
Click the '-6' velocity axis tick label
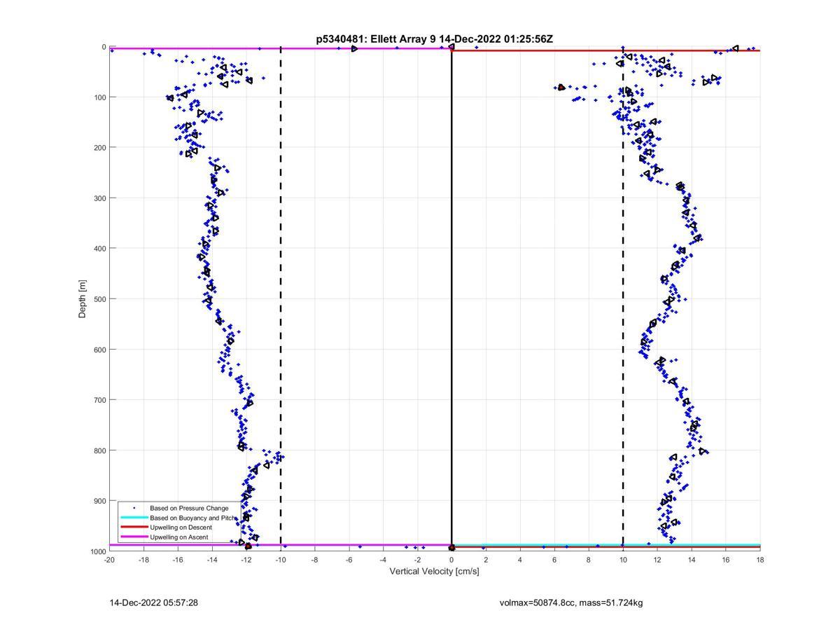click(349, 560)
